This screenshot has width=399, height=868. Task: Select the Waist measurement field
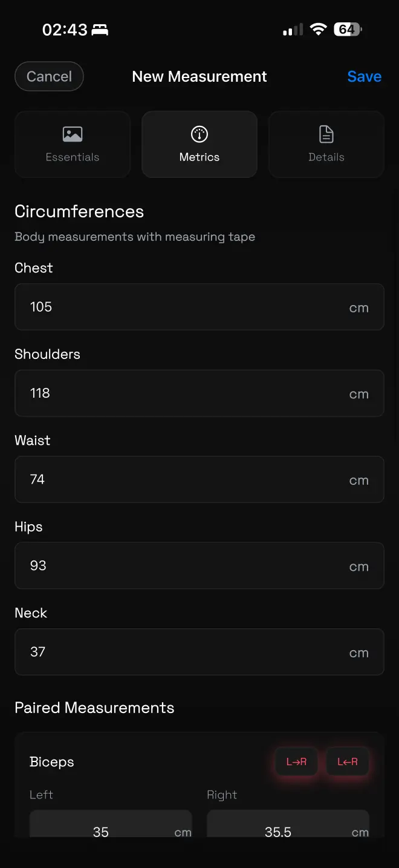point(199,479)
